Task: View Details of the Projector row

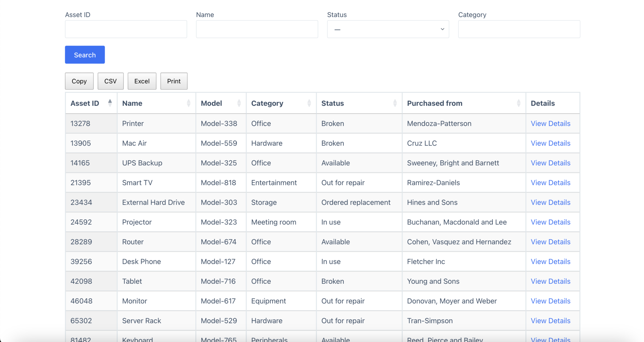Action: tap(550, 222)
